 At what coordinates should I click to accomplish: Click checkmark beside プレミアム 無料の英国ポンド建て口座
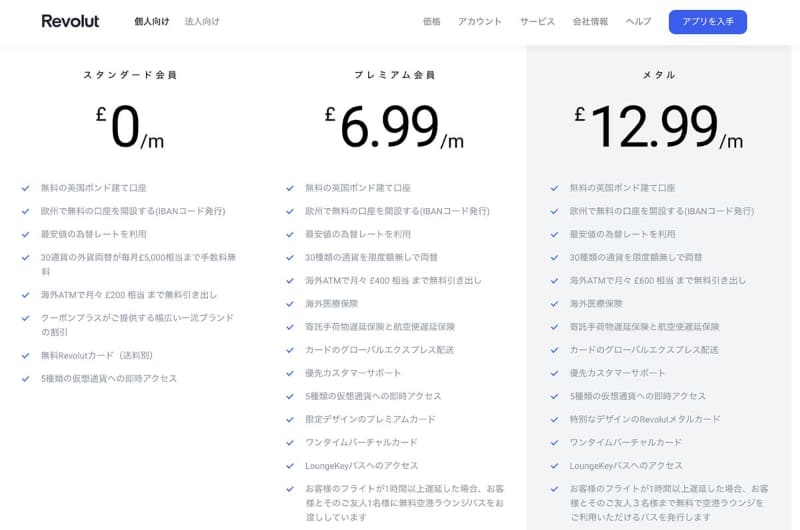(290, 188)
